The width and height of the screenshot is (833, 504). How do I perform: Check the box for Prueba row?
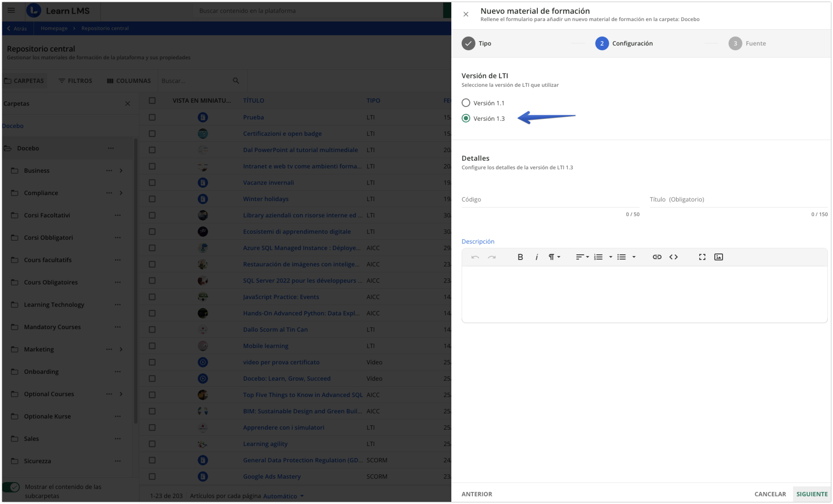point(152,117)
